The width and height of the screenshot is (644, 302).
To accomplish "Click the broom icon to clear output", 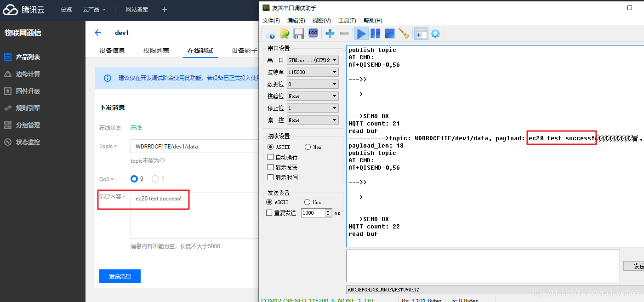I will pos(404,33).
